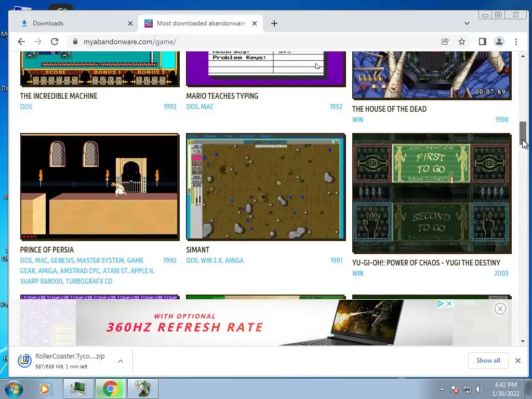Click year 2003 of Yu-Gi-Oh!

click(x=501, y=273)
